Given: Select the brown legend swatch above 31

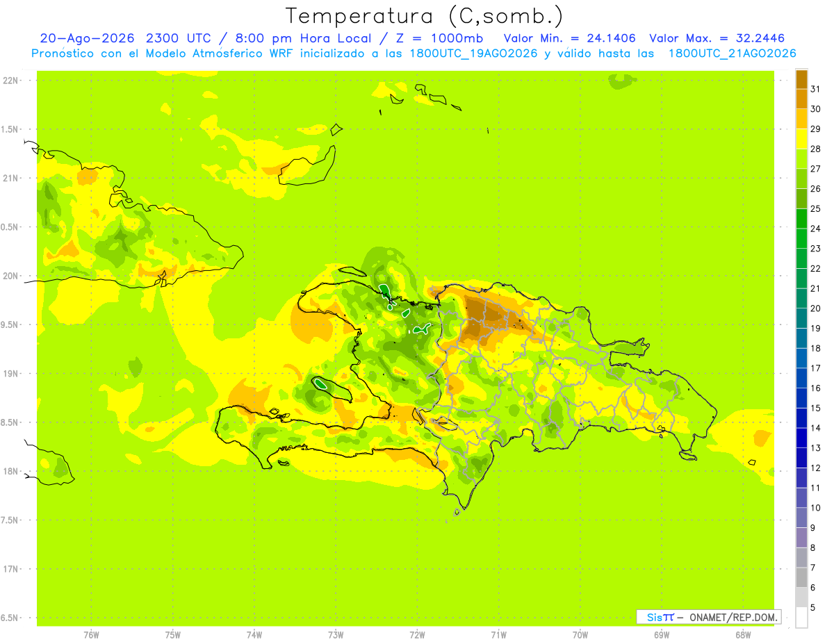Looking at the screenshot, I should [x=801, y=79].
